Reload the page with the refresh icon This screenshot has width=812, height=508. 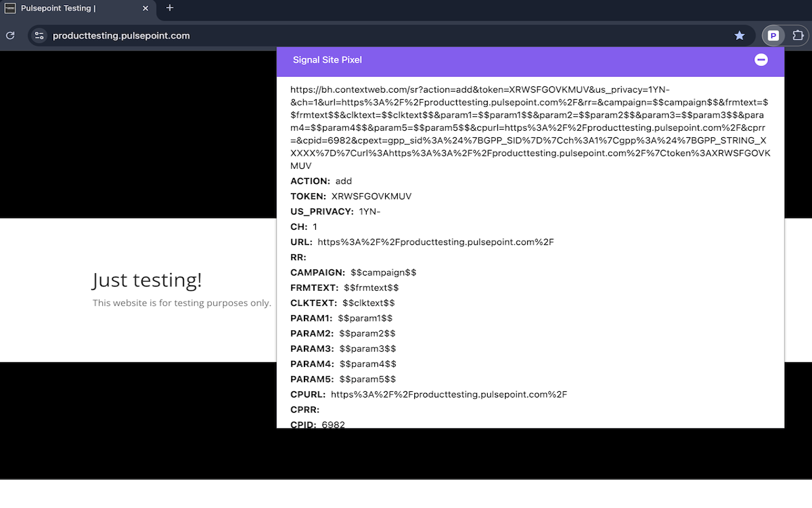pos(10,36)
